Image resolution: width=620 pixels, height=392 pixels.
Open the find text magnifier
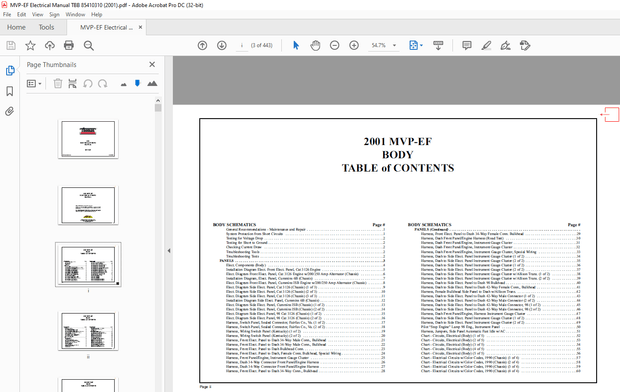tap(89, 45)
